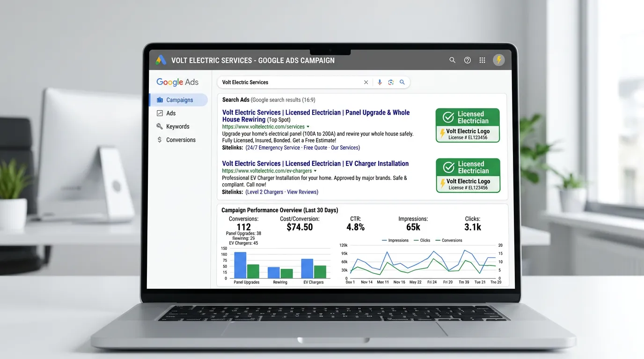Select the Conversions legend entry
The image size is (644, 359).
[x=448, y=240]
